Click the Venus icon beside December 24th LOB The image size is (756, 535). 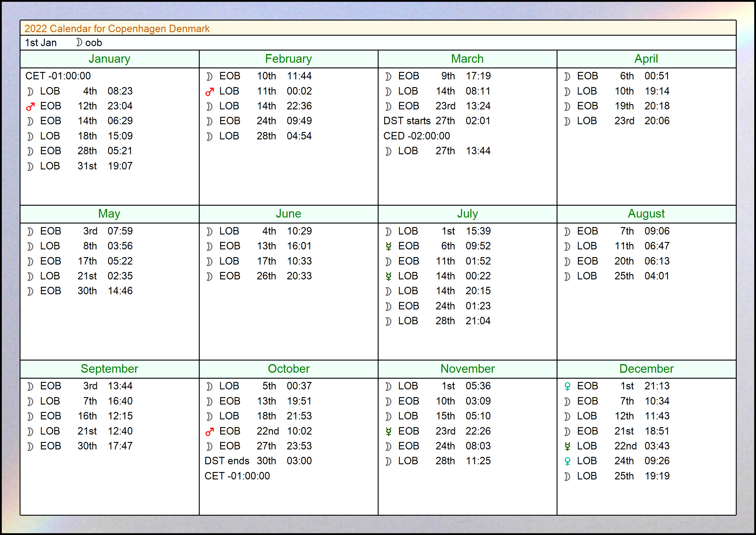click(567, 461)
